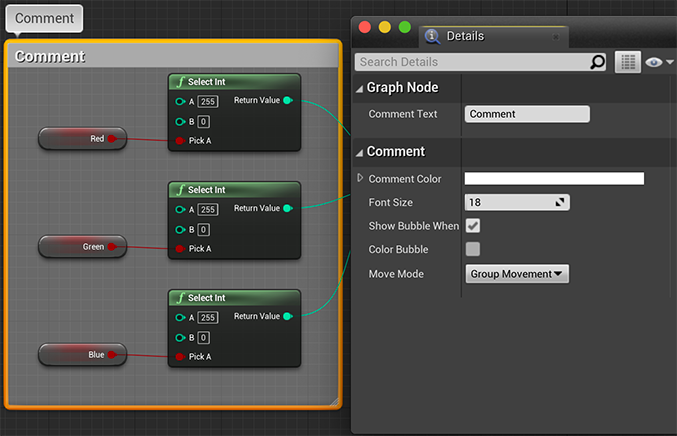Click the Red variable node output pin
This screenshot has height=436, width=677.
pos(112,139)
